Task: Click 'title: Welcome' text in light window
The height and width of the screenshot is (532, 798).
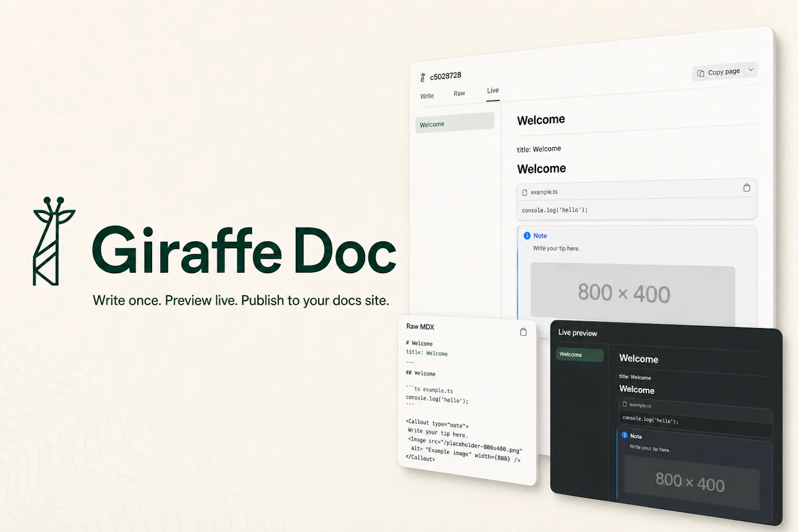Action: pyautogui.click(x=539, y=149)
